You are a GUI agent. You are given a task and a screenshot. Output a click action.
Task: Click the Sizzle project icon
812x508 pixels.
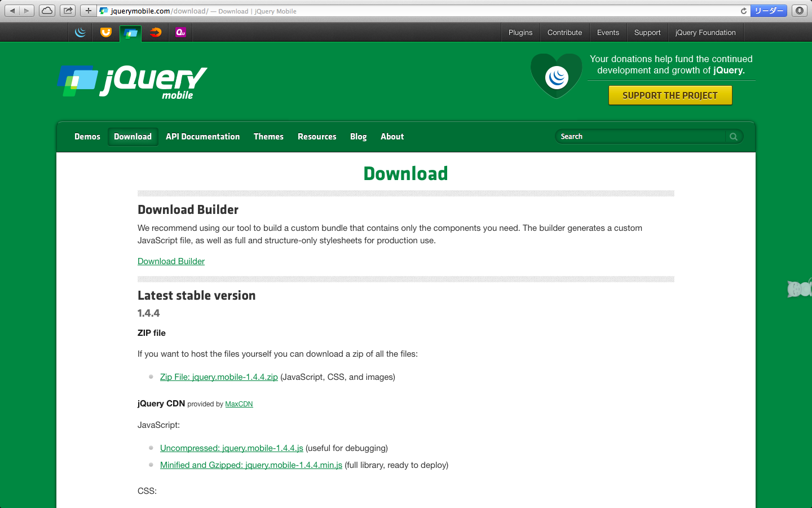156,32
